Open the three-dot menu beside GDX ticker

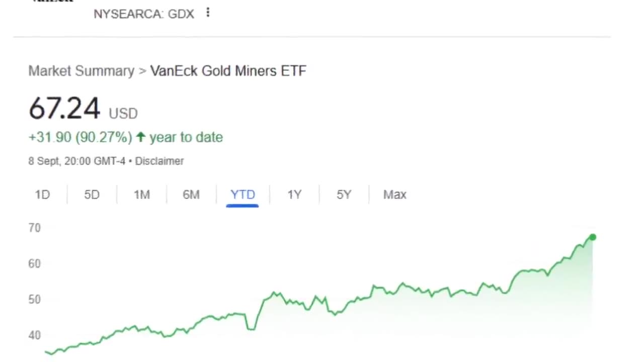pyautogui.click(x=208, y=13)
